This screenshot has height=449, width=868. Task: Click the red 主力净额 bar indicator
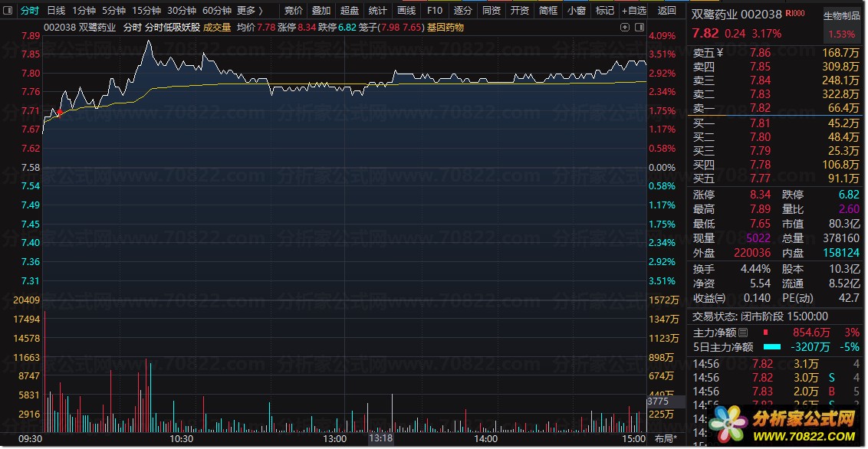765,333
